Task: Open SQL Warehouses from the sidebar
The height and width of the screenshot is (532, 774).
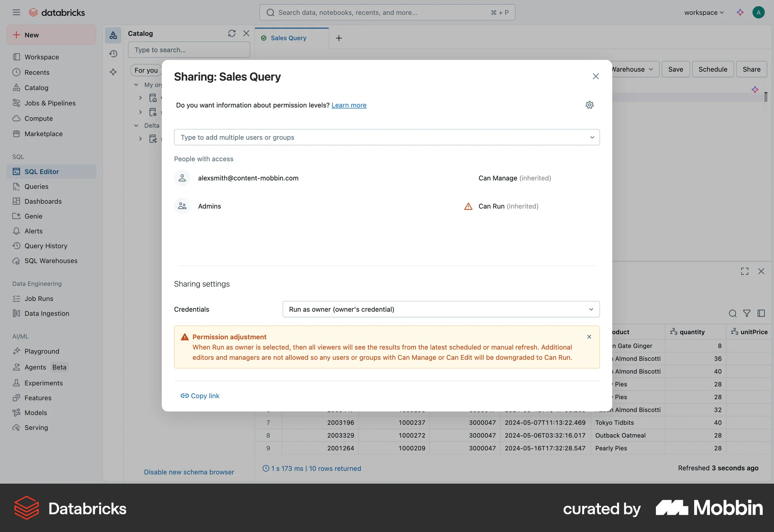Action: (51, 260)
